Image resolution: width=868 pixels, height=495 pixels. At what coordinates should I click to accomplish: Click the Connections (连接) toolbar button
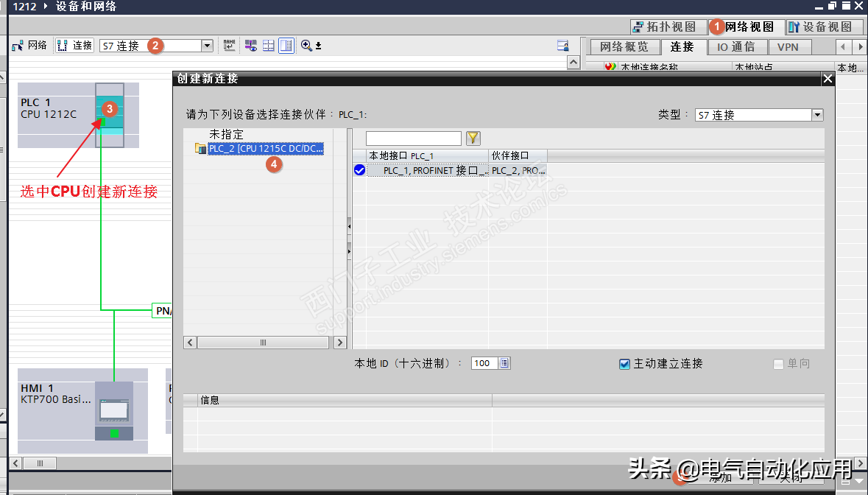click(74, 46)
